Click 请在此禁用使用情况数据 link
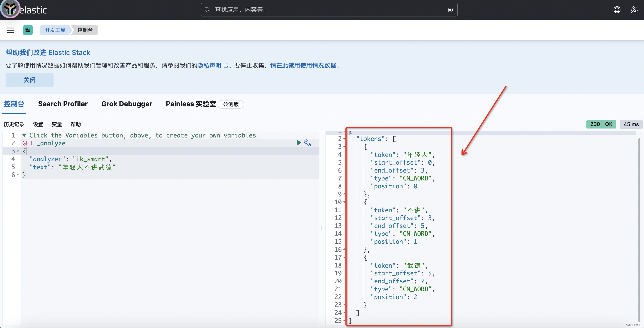The width and height of the screenshot is (644, 328). click(303, 65)
